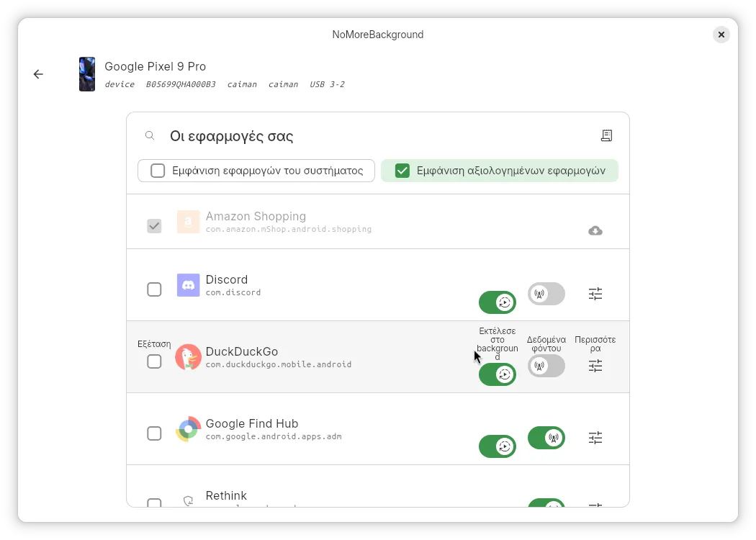Click Amazon Shopping cloud download icon

click(595, 230)
